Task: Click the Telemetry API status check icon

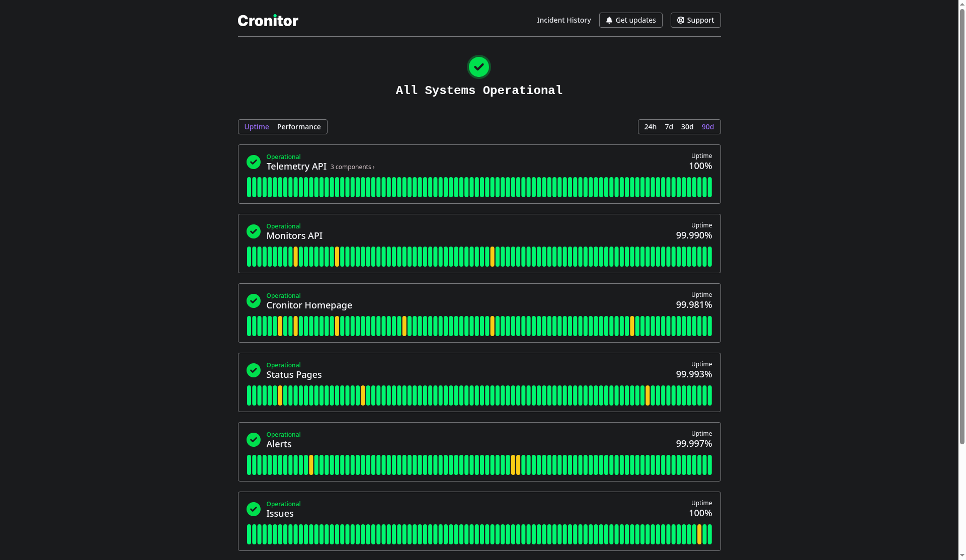Action: [x=253, y=162]
